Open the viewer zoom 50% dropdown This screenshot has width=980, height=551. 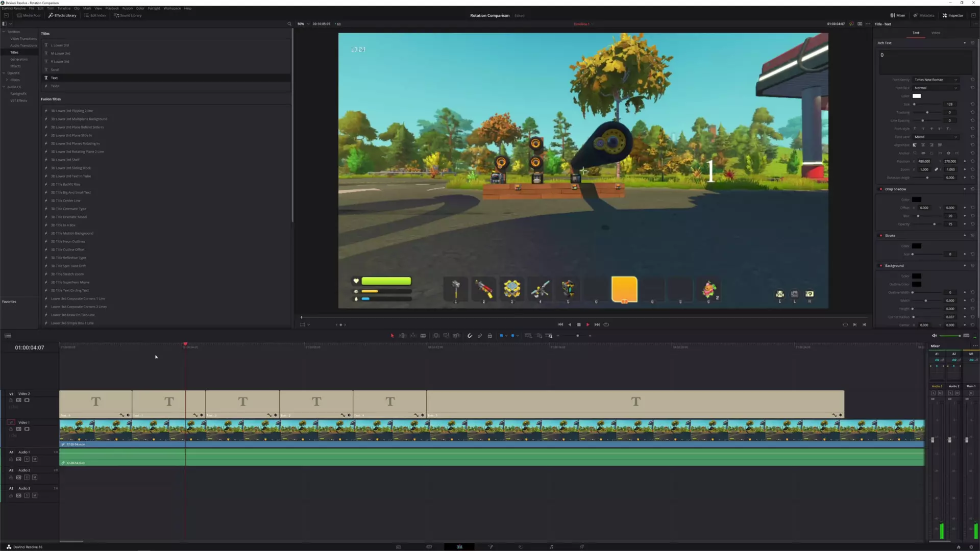pos(303,24)
